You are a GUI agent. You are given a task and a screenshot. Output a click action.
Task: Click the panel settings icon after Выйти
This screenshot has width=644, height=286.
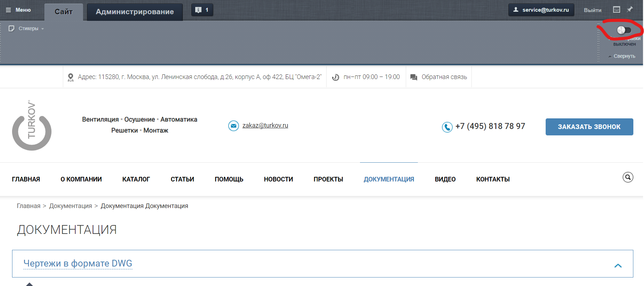pos(617,10)
